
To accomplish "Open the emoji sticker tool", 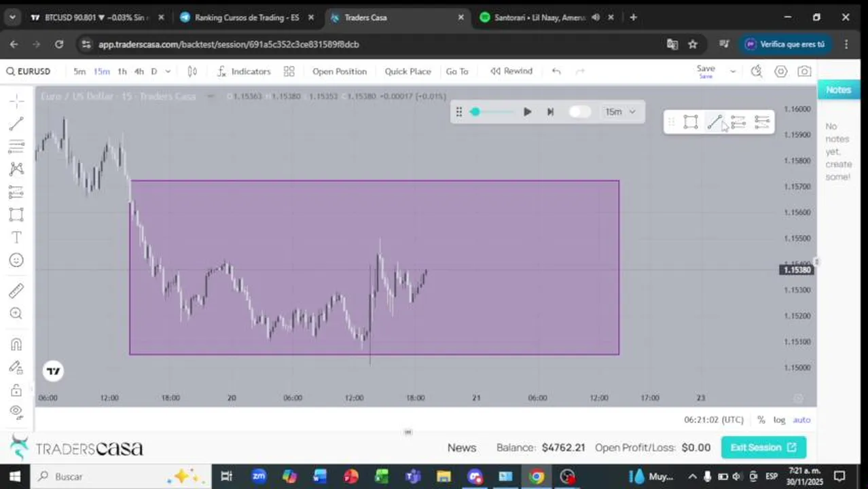I will coord(17,260).
